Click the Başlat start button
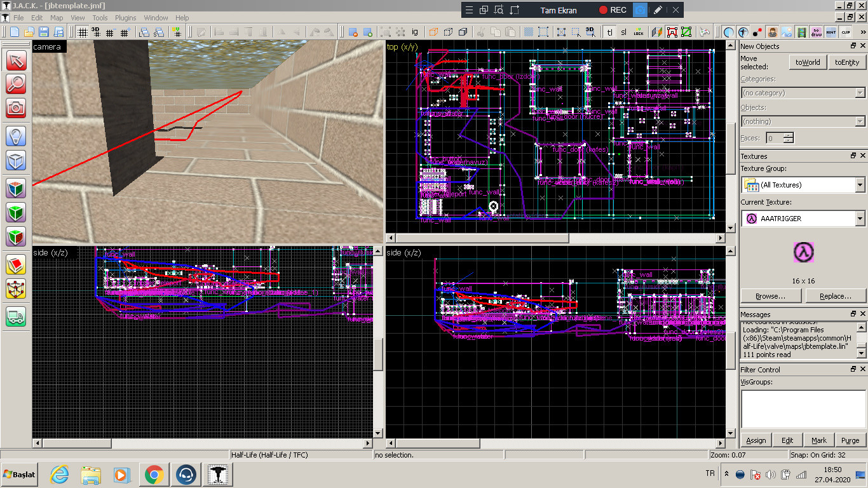The height and width of the screenshot is (488, 868). pyautogui.click(x=20, y=474)
